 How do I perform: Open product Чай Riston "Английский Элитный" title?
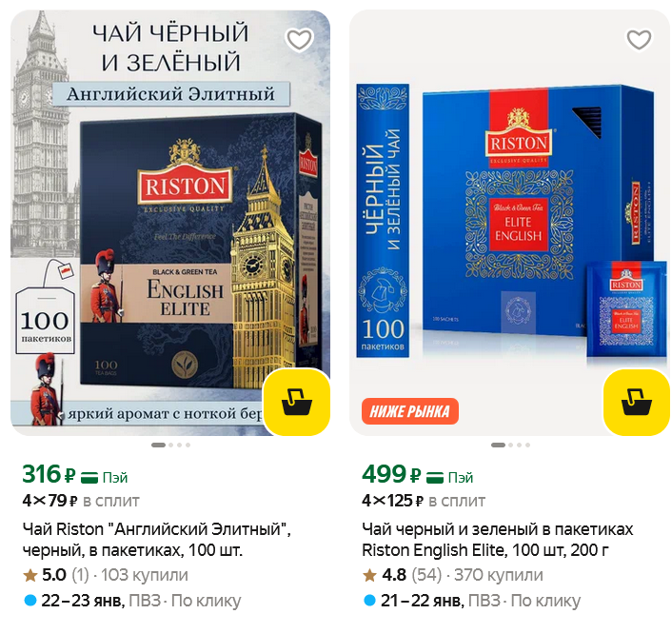coord(156,540)
